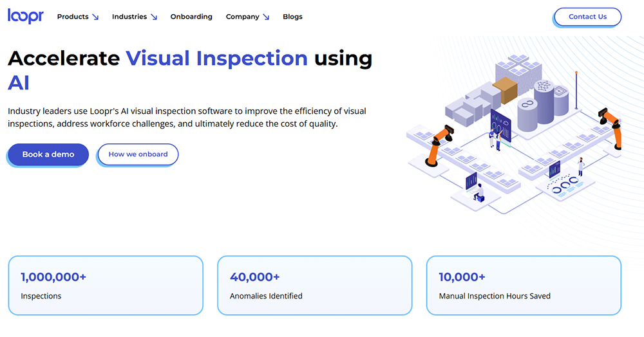This screenshot has height=337, width=644.
Task: Click the Contact Us button
Action: tap(587, 17)
